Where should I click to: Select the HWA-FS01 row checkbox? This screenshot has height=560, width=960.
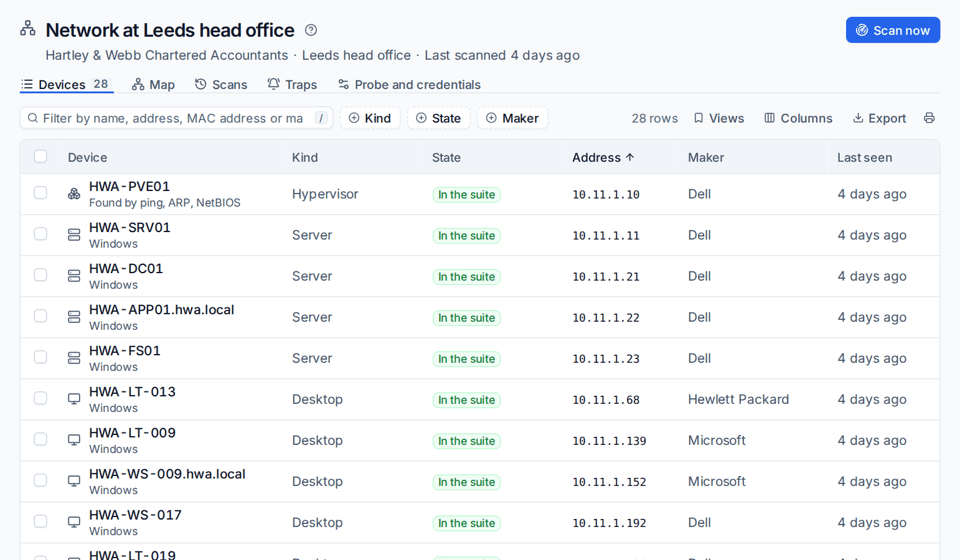40,357
